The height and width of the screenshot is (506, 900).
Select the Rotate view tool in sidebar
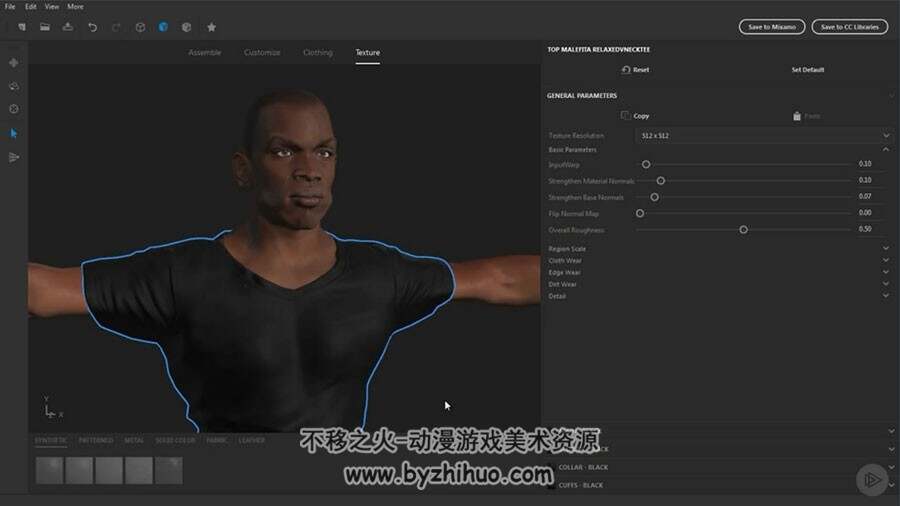(x=14, y=86)
